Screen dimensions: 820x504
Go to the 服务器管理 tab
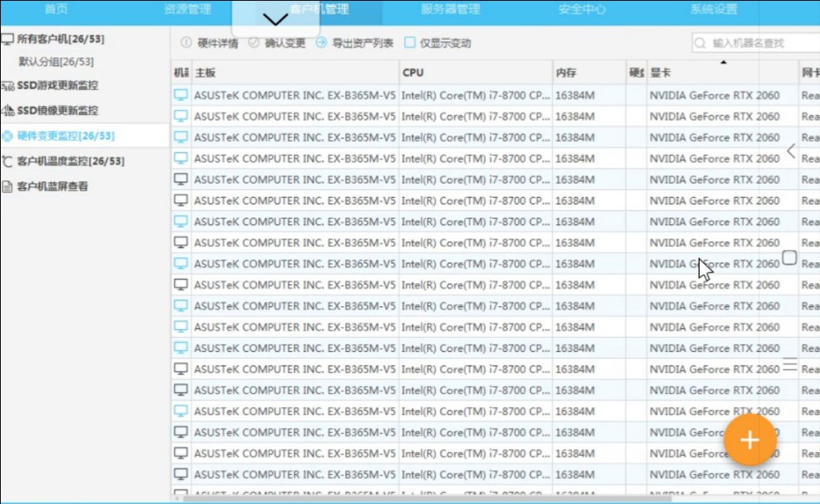pyautogui.click(x=451, y=9)
